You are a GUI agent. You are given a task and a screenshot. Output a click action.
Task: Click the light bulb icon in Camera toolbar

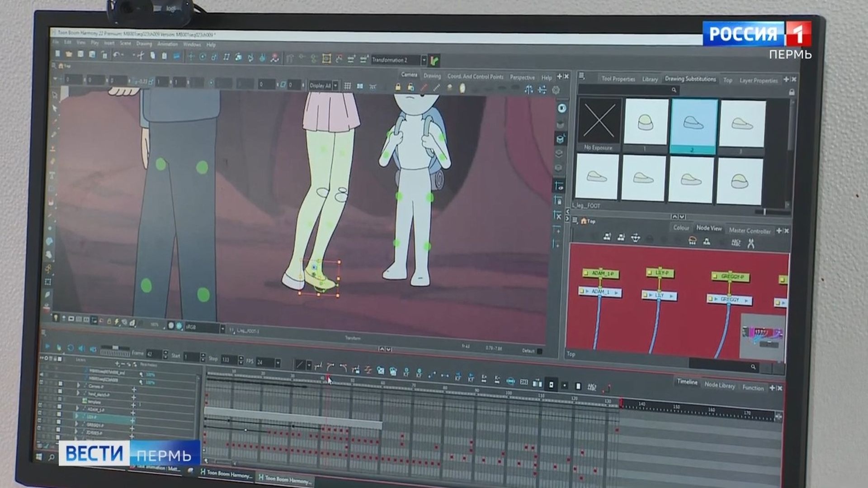click(462, 88)
